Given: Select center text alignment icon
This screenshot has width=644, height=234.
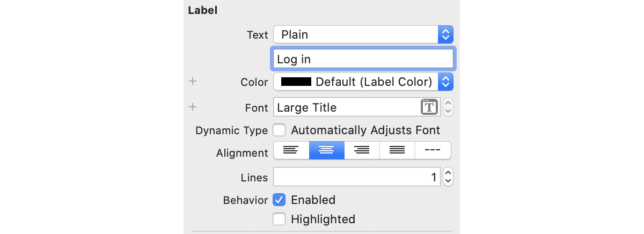Looking at the screenshot, I should point(326,150).
